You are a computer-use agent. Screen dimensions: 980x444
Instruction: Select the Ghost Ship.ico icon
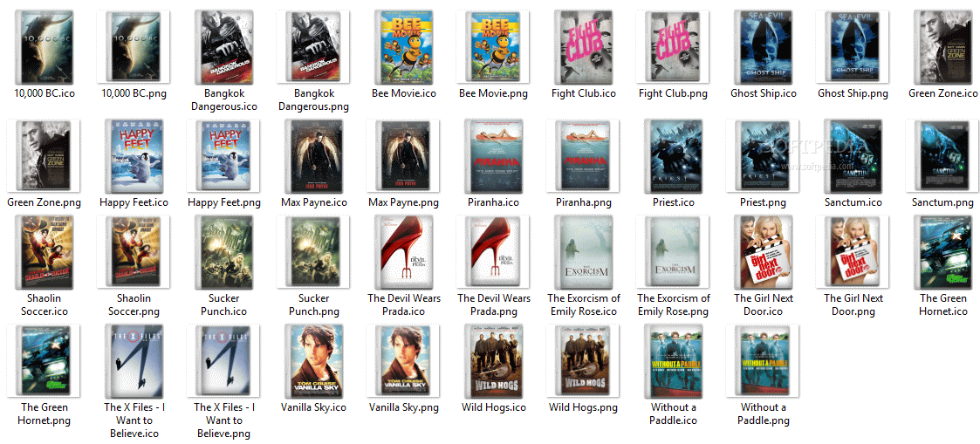point(763,47)
